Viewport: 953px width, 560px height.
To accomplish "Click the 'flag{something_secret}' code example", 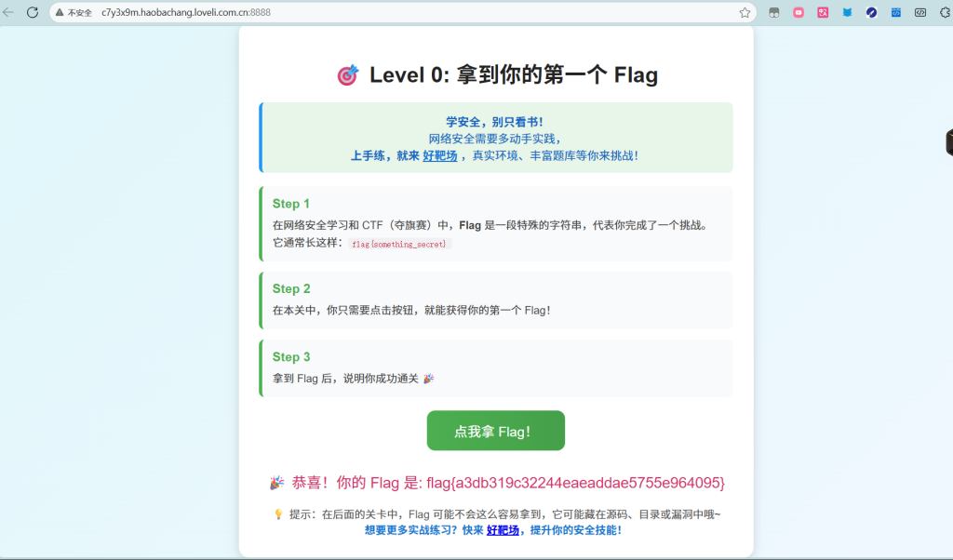I will coord(399,244).
